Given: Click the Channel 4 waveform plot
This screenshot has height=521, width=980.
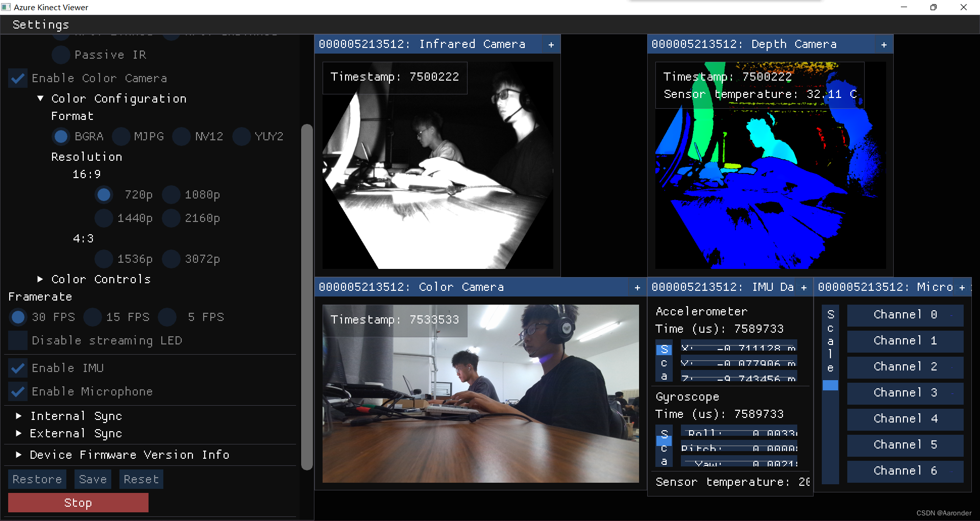Looking at the screenshot, I should 905,419.
